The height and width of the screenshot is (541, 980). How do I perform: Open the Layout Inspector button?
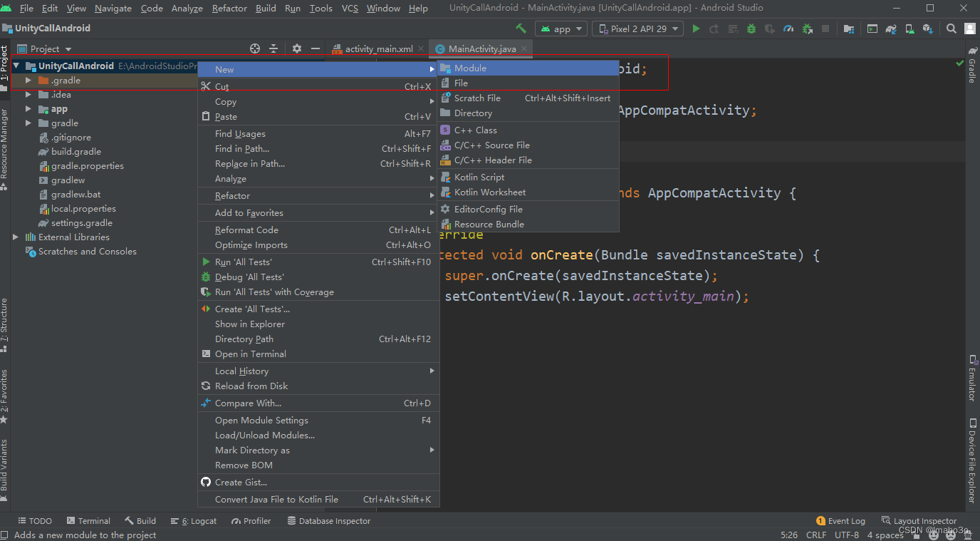pyautogui.click(x=919, y=521)
